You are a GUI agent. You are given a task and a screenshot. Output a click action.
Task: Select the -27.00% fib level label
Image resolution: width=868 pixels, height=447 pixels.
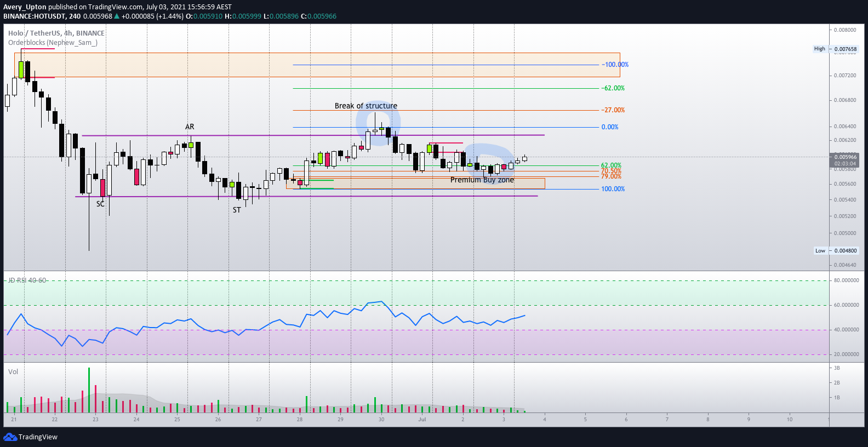click(613, 110)
